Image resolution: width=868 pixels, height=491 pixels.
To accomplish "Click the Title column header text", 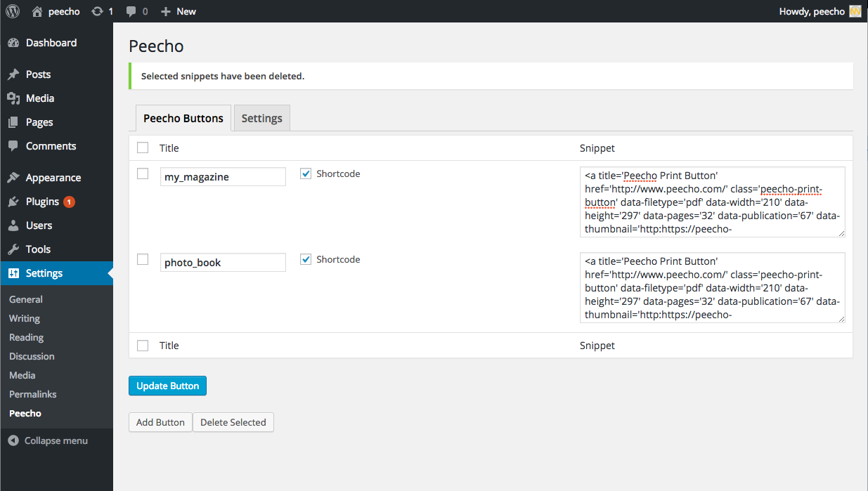I will 169,148.
